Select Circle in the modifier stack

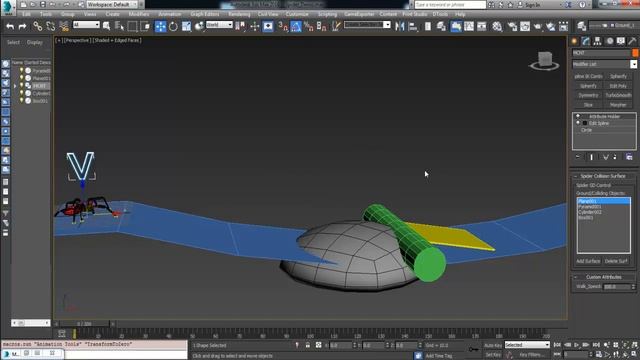[587, 130]
